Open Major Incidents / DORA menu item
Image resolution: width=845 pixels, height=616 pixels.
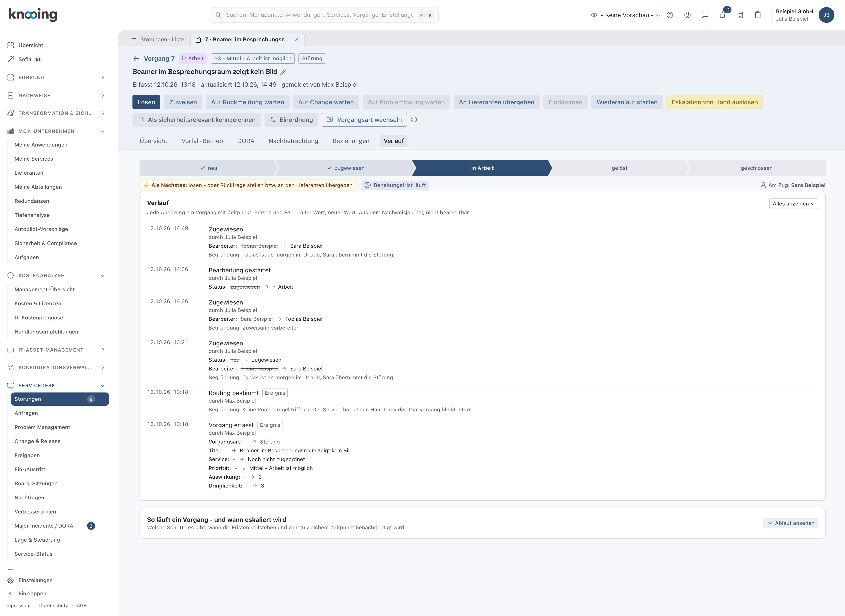click(x=60, y=526)
